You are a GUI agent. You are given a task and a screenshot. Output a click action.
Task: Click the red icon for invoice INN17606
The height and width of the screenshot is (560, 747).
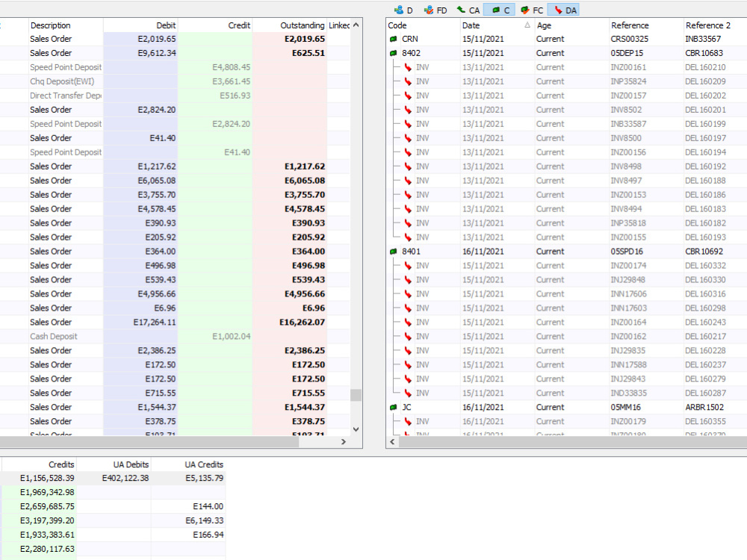point(408,293)
